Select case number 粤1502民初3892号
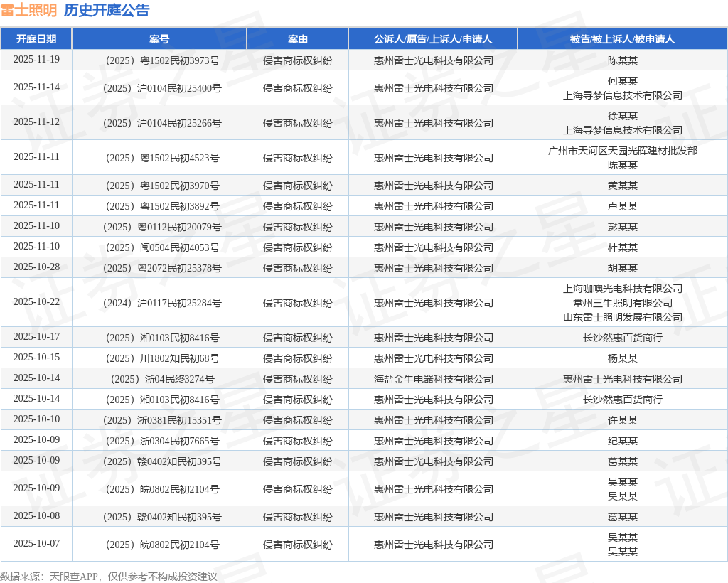728x583 pixels. pos(163,206)
